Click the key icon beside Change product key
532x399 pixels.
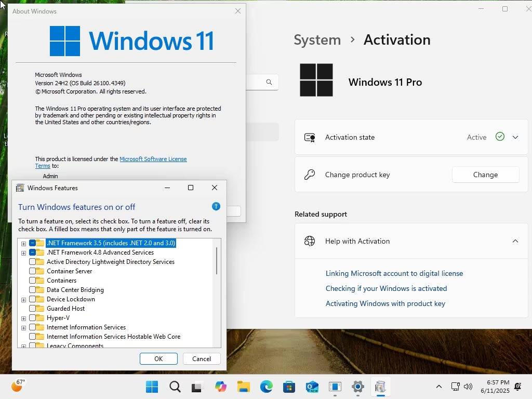[x=310, y=175]
